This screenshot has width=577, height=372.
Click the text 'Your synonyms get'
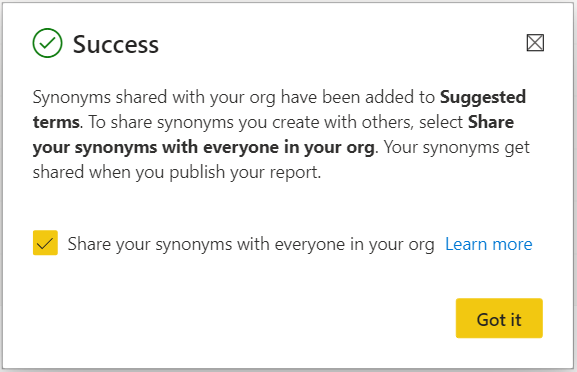click(x=457, y=148)
